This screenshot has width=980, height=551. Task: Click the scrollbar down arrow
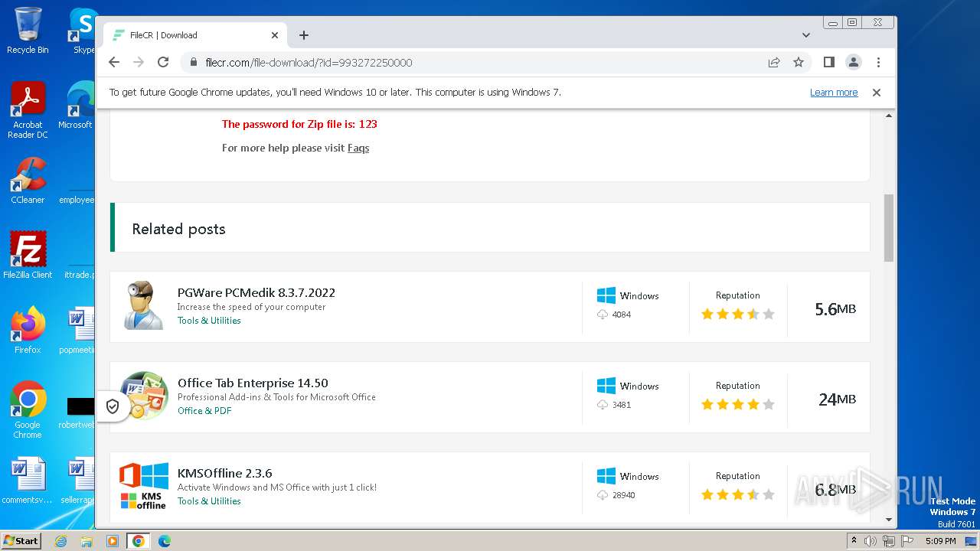[x=889, y=520]
